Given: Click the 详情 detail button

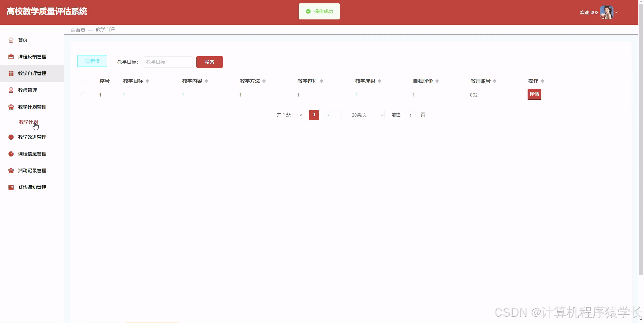Looking at the screenshot, I should click(x=534, y=94).
